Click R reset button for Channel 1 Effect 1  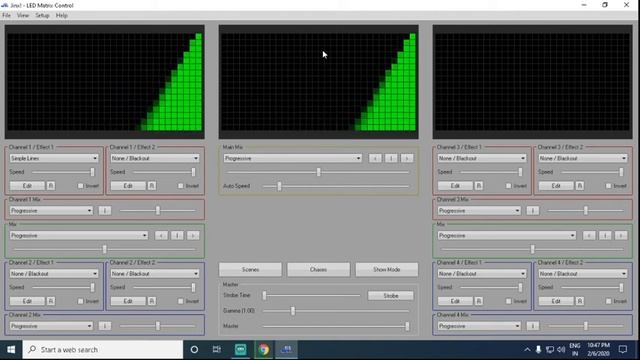click(51, 186)
